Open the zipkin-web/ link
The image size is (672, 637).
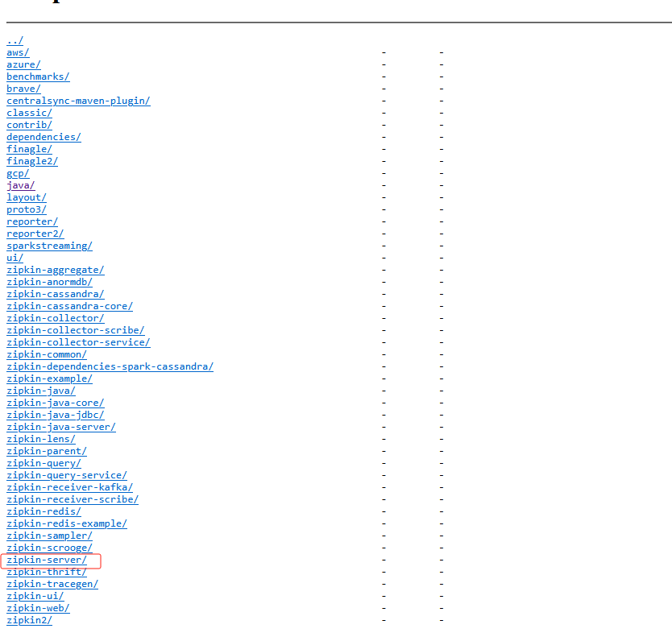(x=38, y=608)
